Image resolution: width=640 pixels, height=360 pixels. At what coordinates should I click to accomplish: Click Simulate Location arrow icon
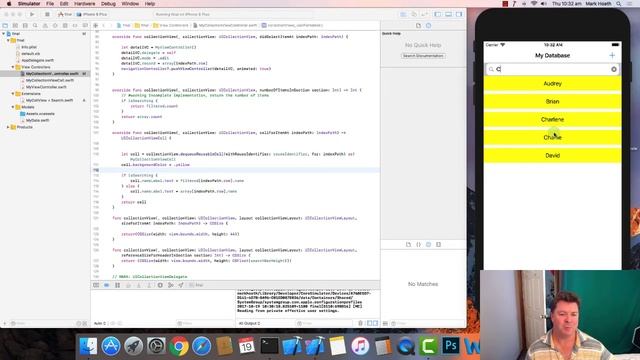click(x=181, y=285)
